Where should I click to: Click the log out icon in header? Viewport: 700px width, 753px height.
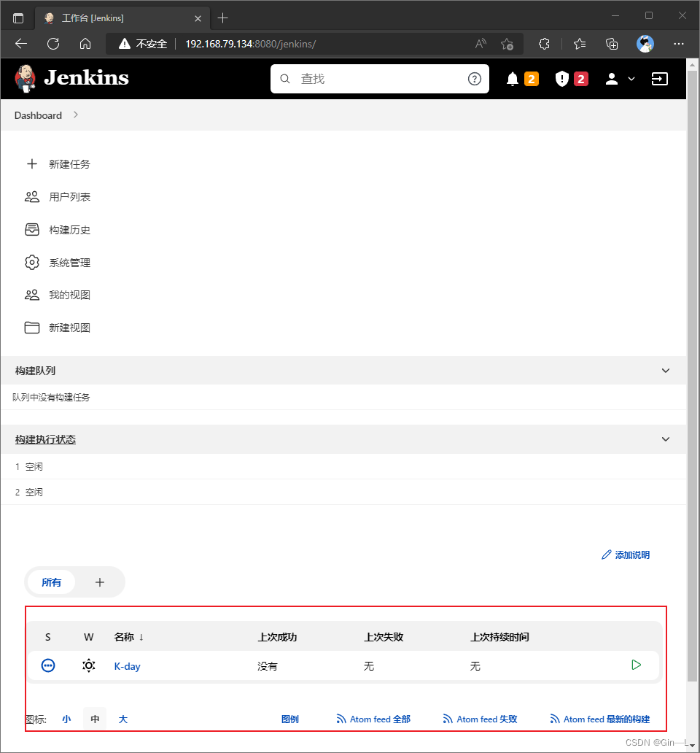coord(660,79)
